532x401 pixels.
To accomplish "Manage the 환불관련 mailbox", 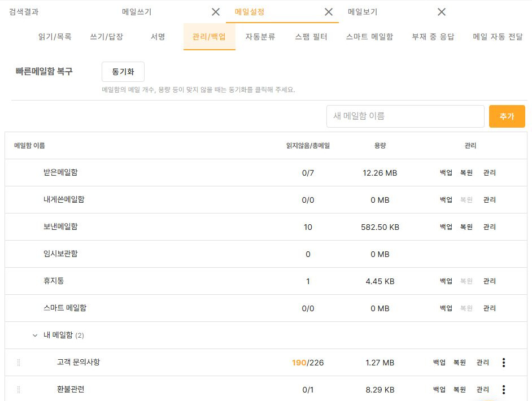I will click(x=482, y=390).
